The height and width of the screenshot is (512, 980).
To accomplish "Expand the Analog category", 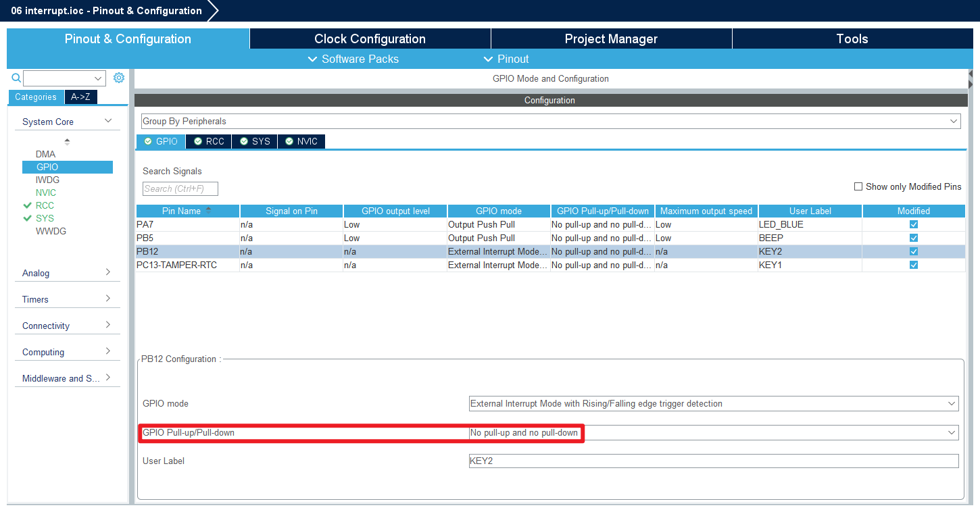I will 108,272.
